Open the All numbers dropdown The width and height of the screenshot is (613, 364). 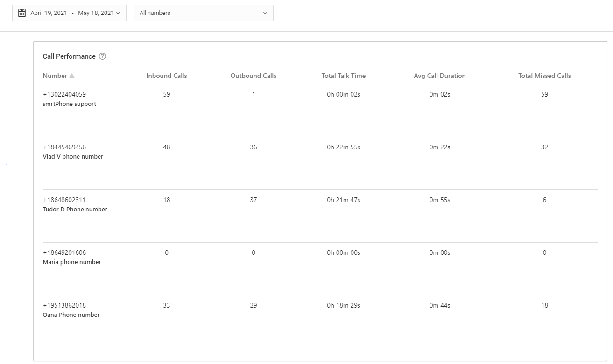(203, 13)
